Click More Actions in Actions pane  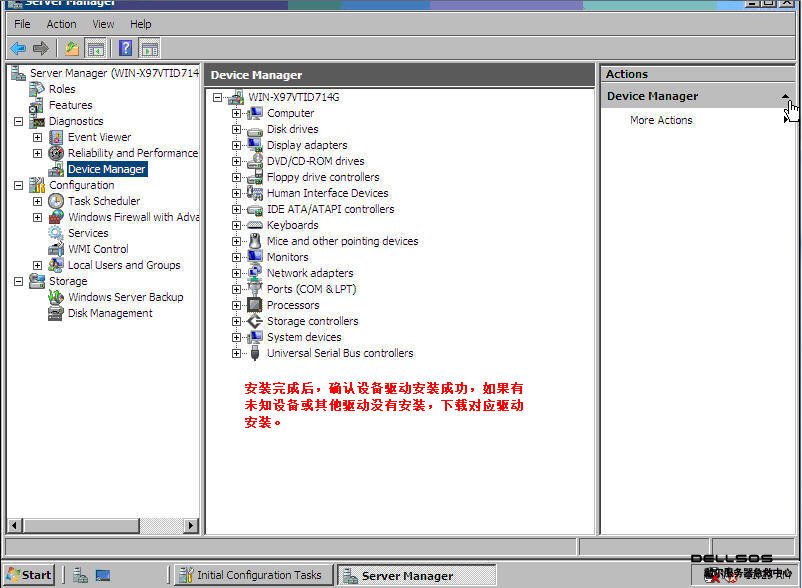click(x=661, y=120)
